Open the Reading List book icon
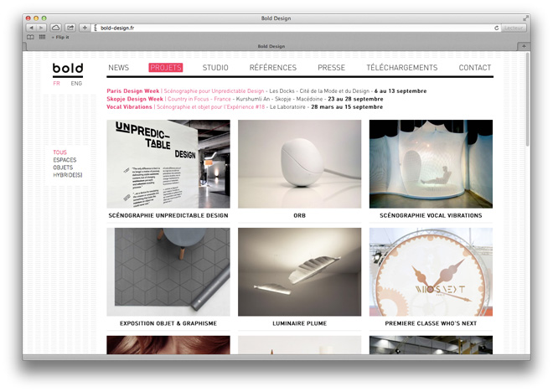This screenshot has width=553, height=392. pyautogui.click(x=30, y=37)
